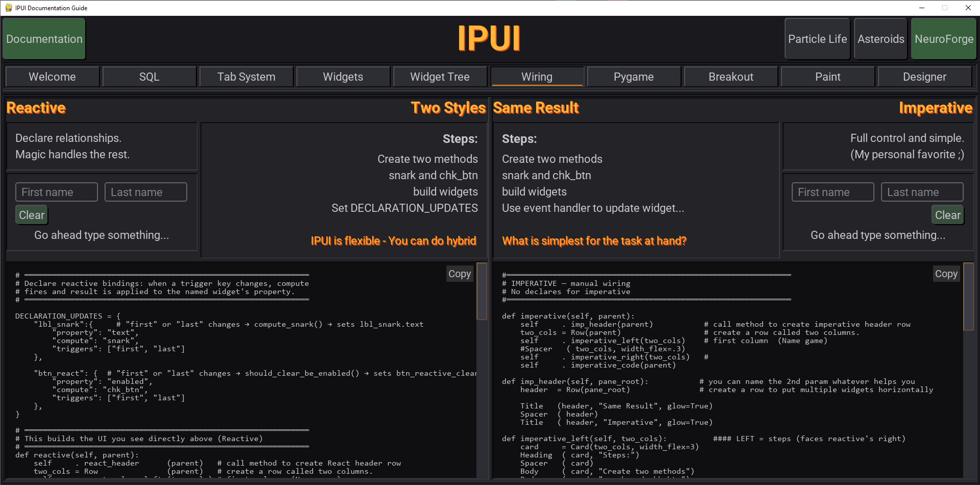
Task: Click 'Declare relationships.' text
Action: [x=68, y=138]
